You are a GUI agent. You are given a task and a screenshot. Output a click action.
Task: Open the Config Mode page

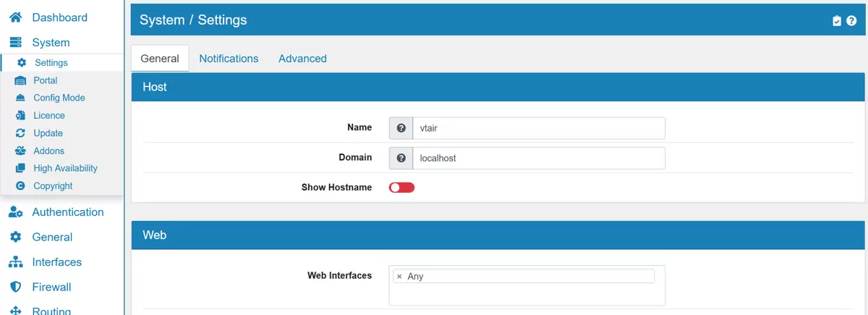(x=59, y=98)
